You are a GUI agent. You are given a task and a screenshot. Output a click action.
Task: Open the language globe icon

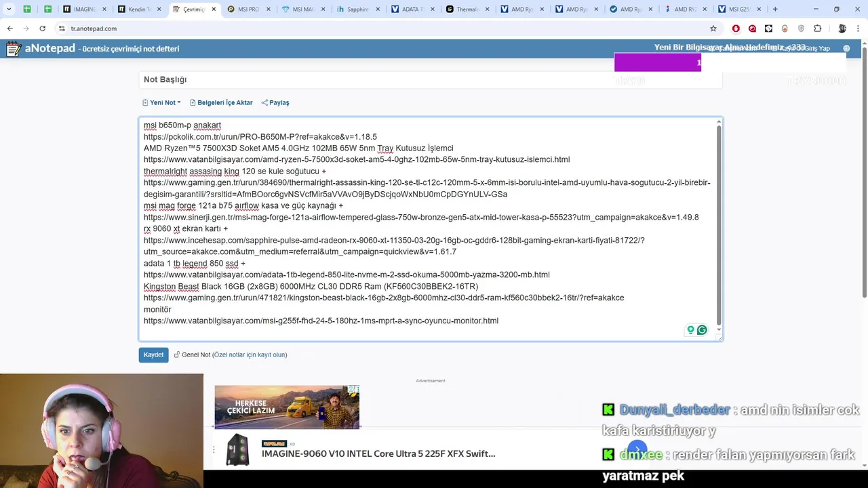[846, 49]
